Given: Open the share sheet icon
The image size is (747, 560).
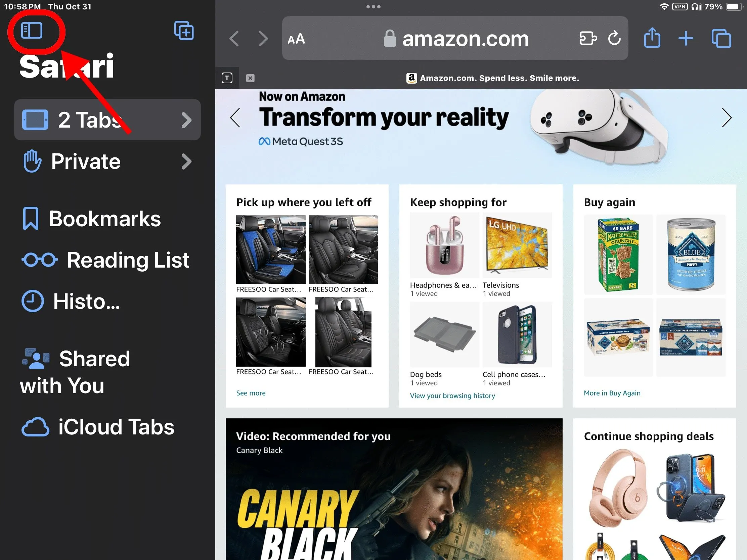Looking at the screenshot, I should [652, 38].
